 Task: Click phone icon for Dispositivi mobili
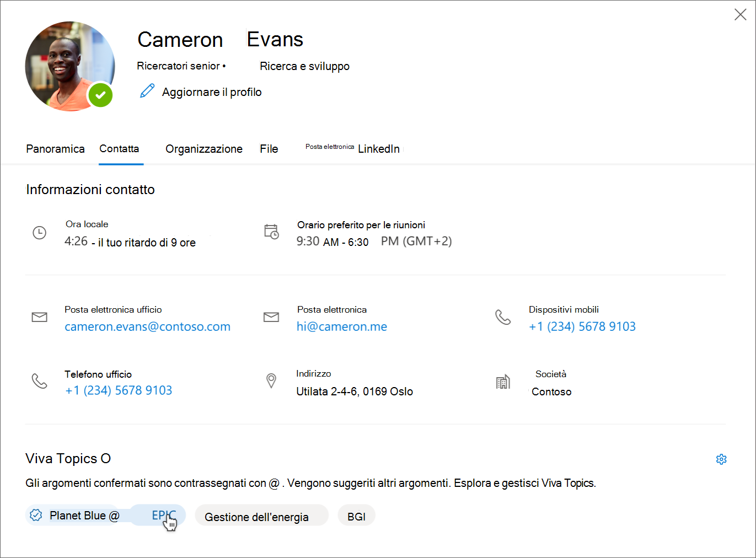(x=503, y=317)
